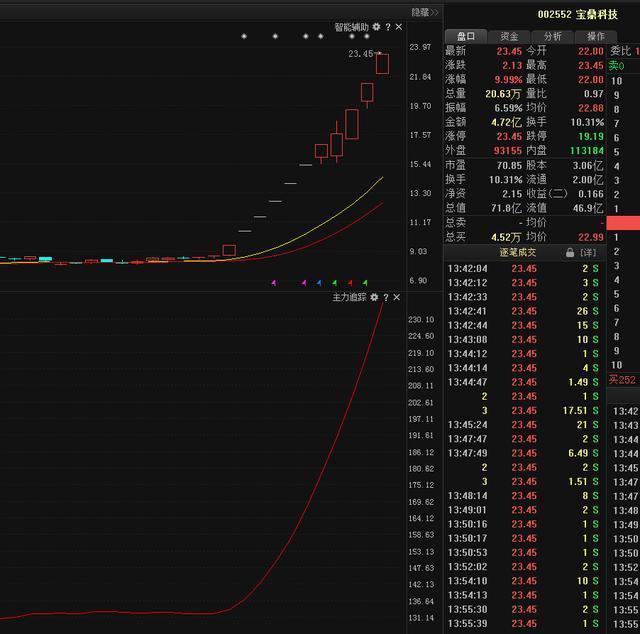
Task: Close the 智能辅助 indicator panel
Action: coord(398,27)
